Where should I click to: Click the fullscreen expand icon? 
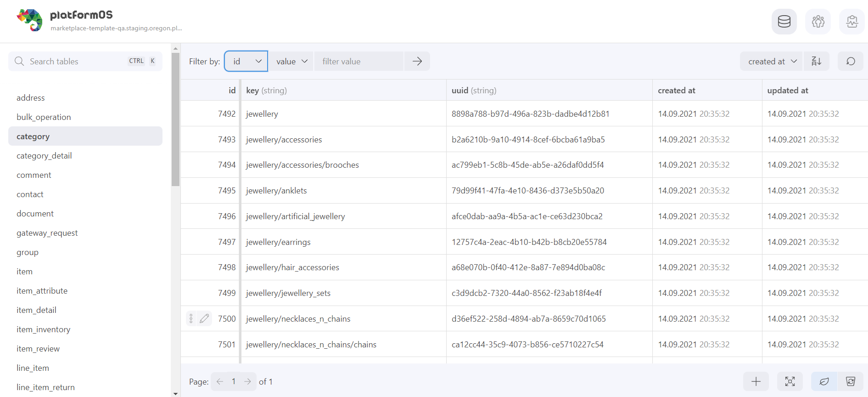coord(790,381)
